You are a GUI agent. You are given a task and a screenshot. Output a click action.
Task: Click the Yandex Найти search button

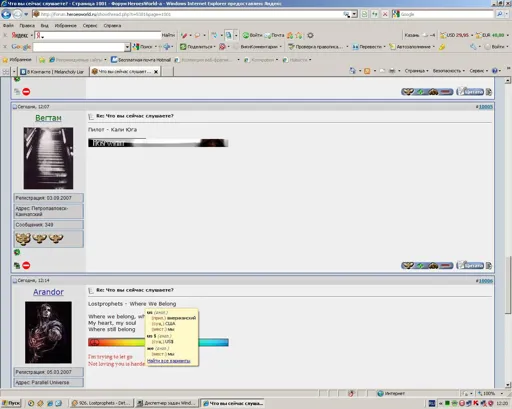[x=168, y=35]
